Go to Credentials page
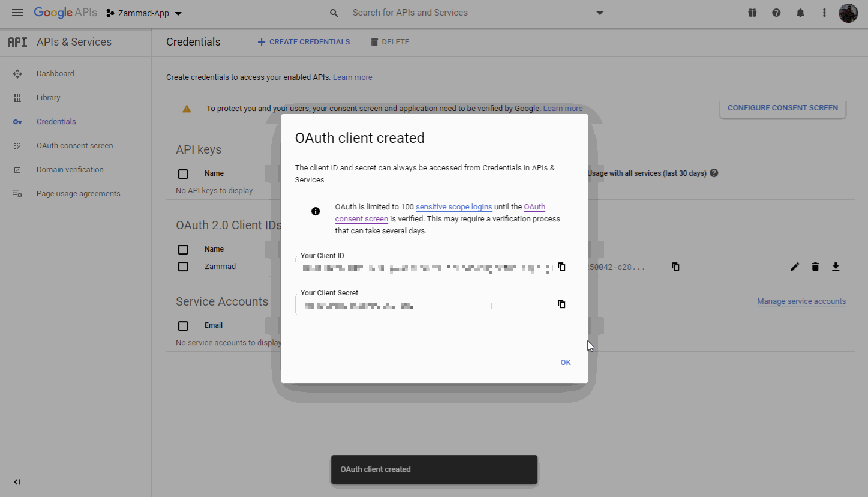The width and height of the screenshot is (868, 497). 56,122
